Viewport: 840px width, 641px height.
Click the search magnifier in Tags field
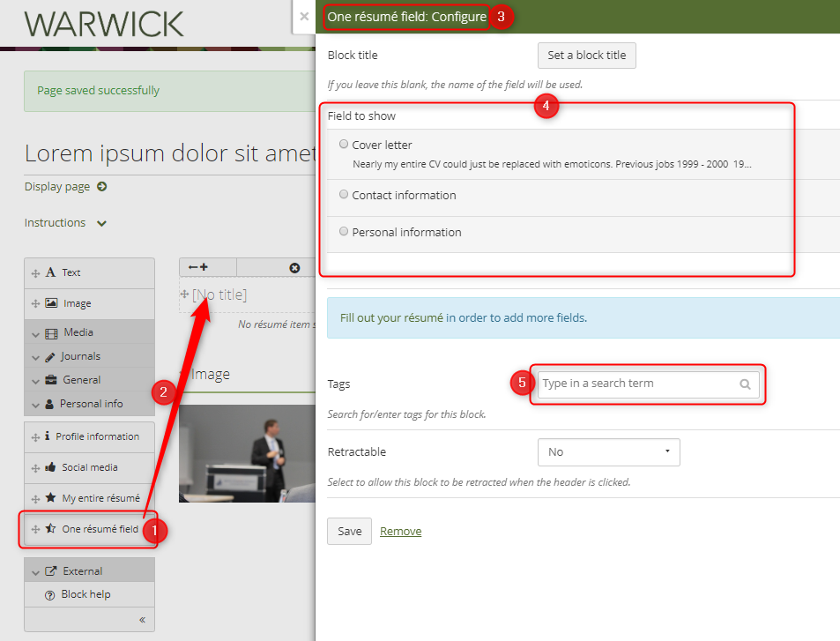point(745,384)
